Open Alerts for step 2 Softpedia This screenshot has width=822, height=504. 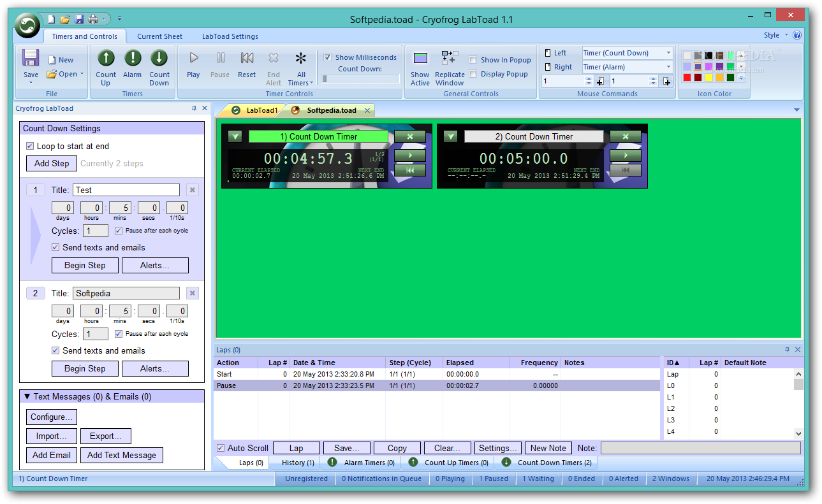155,368
